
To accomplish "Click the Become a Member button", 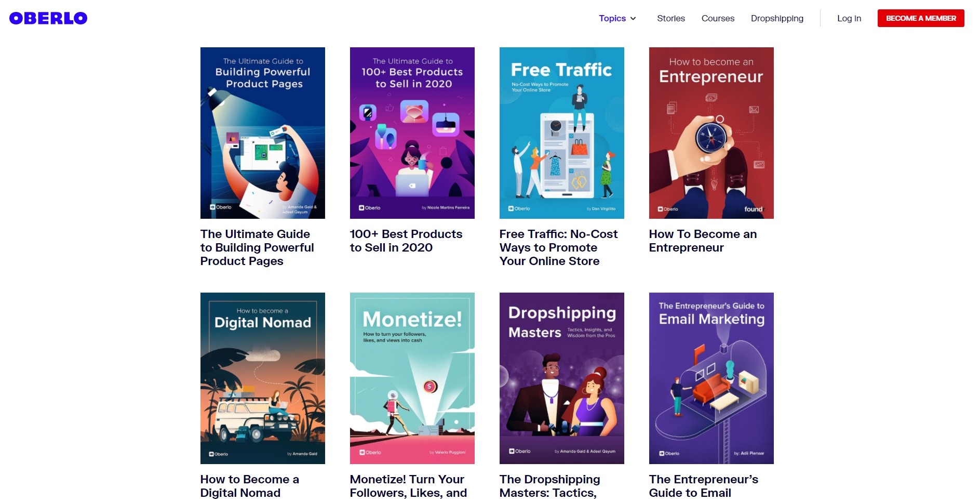I will 921,18.
